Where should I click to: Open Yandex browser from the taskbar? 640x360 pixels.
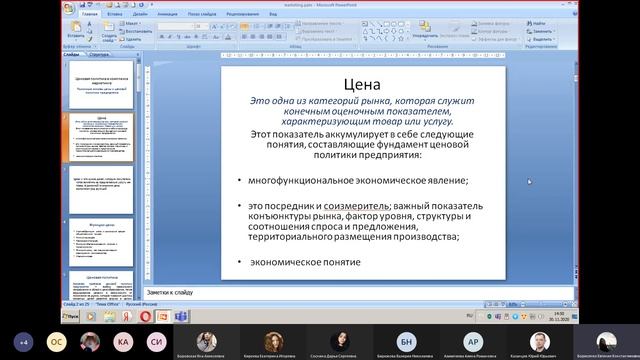click(x=127, y=316)
